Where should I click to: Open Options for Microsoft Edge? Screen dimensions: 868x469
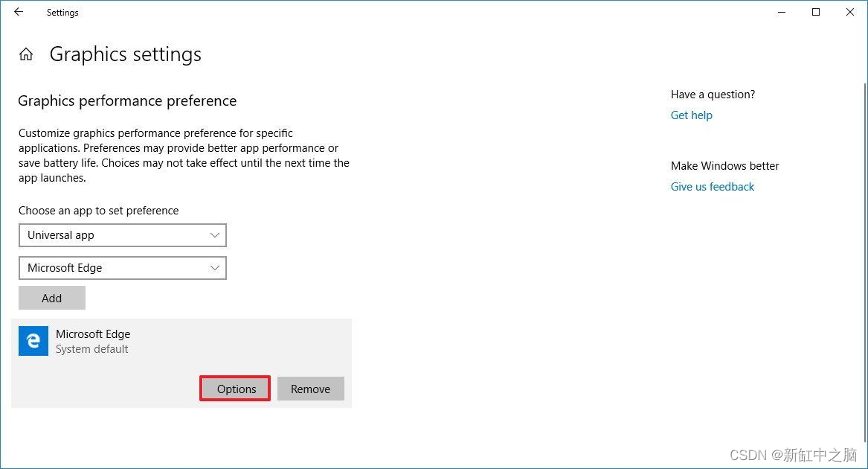[x=235, y=389]
